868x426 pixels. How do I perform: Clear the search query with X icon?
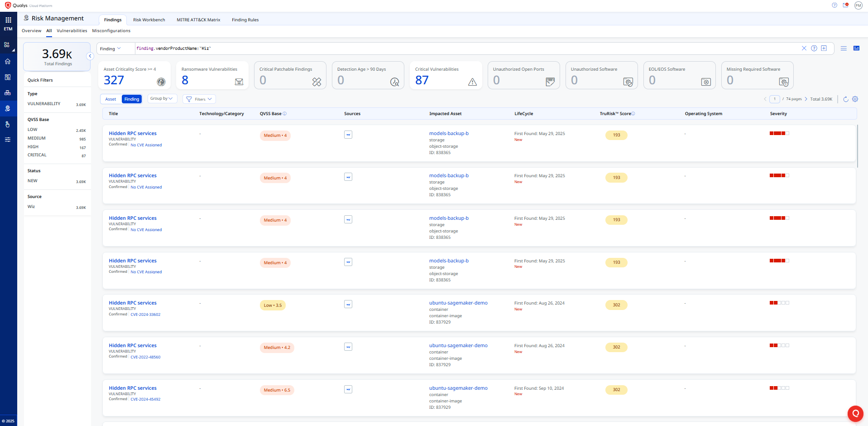click(804, 48)
